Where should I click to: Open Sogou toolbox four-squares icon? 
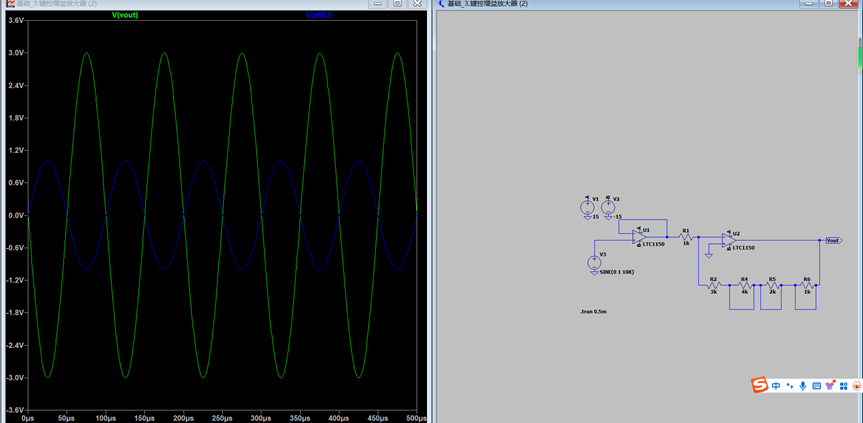click(844, 386)
